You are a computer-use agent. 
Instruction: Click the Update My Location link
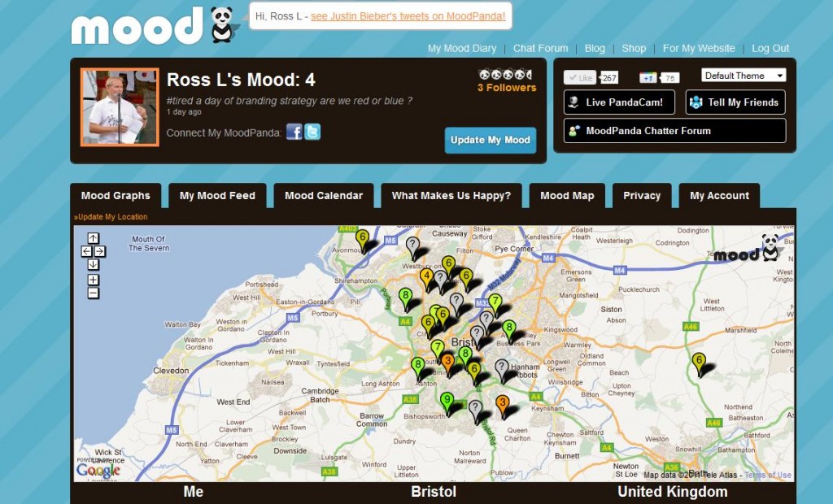tap(111, 217)
